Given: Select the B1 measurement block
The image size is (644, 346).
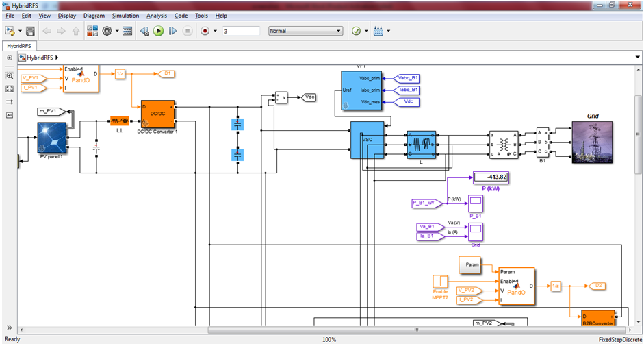Looking at the screenshot, I should (543, 143).
